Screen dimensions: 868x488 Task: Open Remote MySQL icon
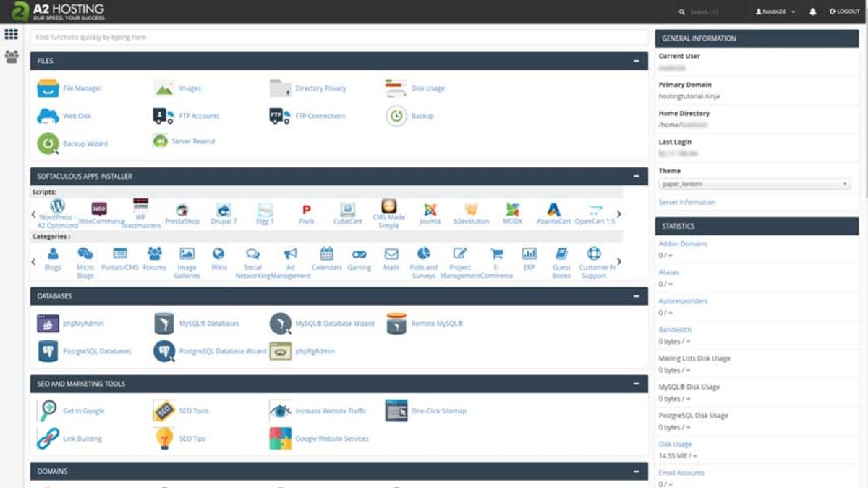tap(396, 324)
